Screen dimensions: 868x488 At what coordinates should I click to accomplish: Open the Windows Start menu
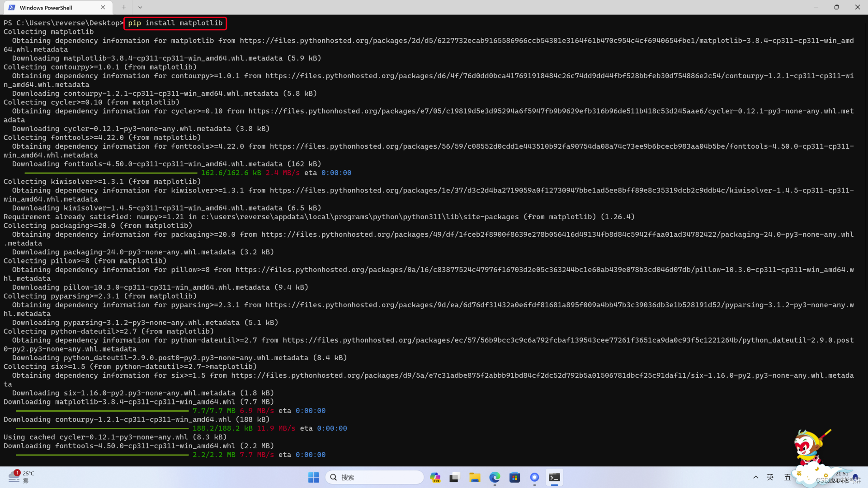313,477
